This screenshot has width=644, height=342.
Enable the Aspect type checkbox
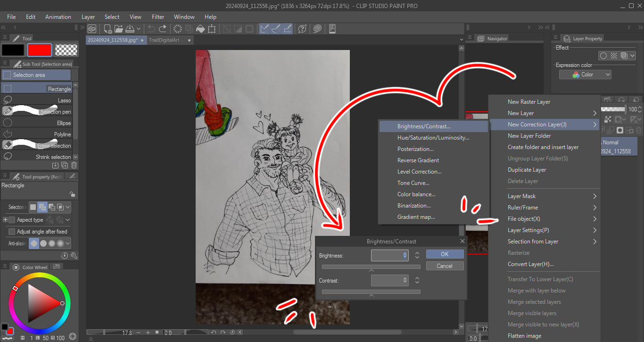click(12, 220)
